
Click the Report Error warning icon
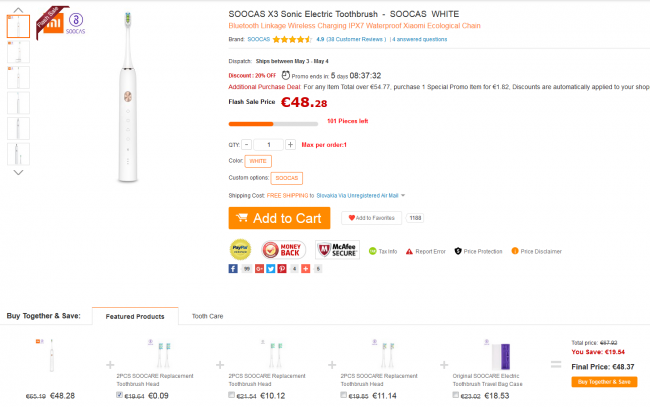click(409, 251)
